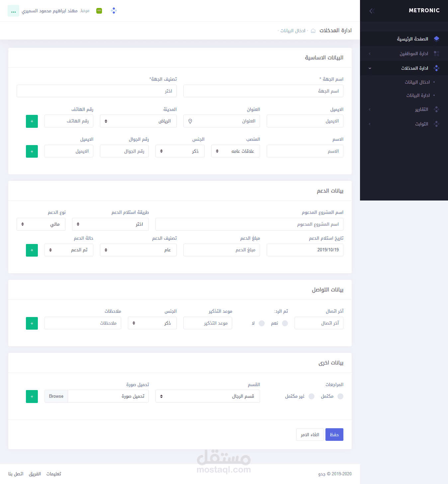Click the ادارة الموظفين grid icon

tap(436, 53)
